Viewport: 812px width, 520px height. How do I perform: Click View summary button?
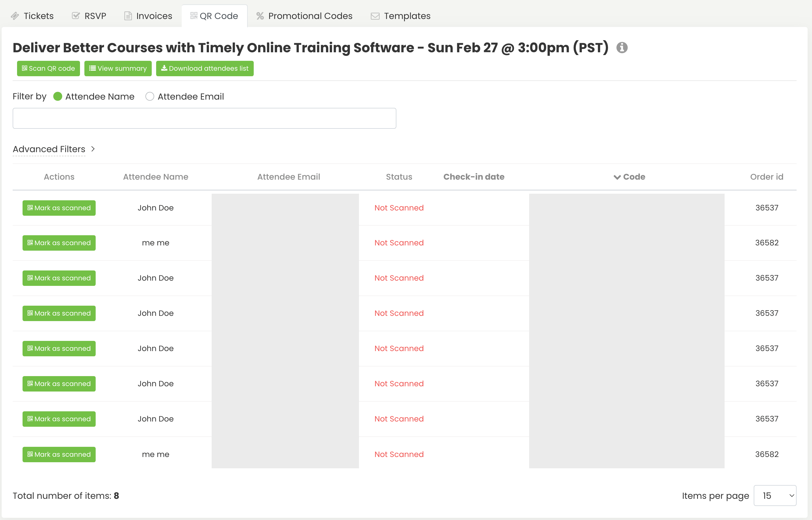(x=118, y=69)
